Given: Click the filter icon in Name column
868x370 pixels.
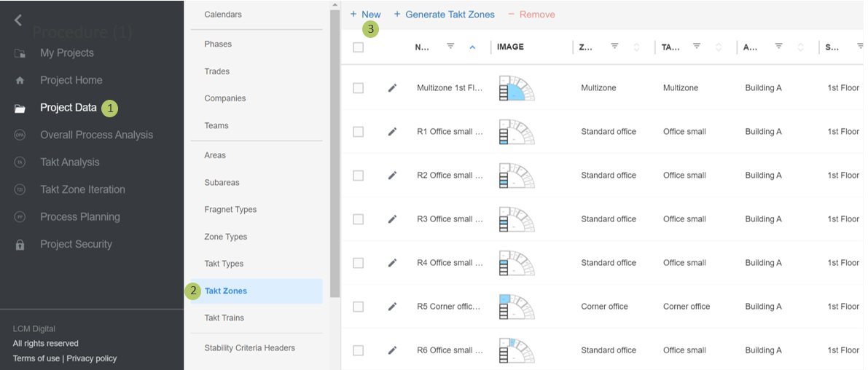Looking at the screenshot, I should pyautogui.click(x=450, y=47).
